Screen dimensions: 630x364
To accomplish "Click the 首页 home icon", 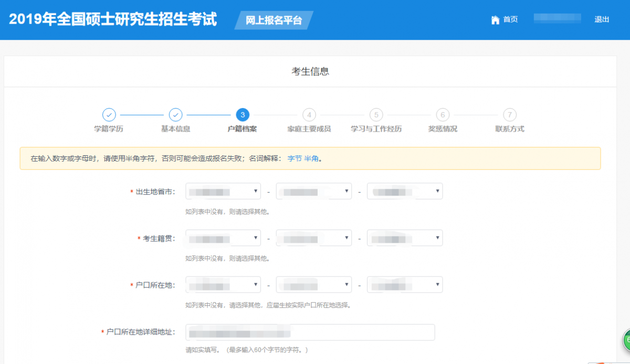I will [x=495, y=19].
